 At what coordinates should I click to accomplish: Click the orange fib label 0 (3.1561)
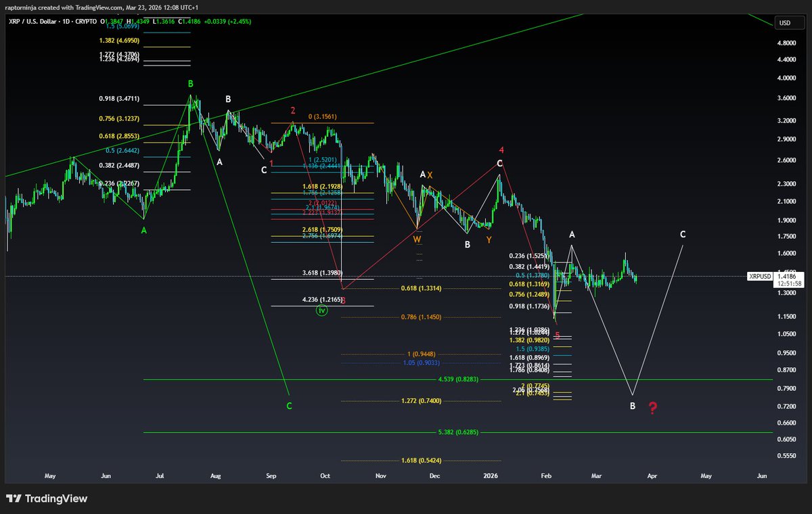(324, 116)
